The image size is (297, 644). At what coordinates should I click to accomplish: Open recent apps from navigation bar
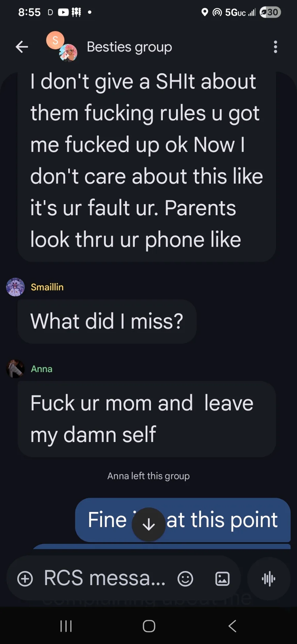pyautogui.click(x=66, y=626)
